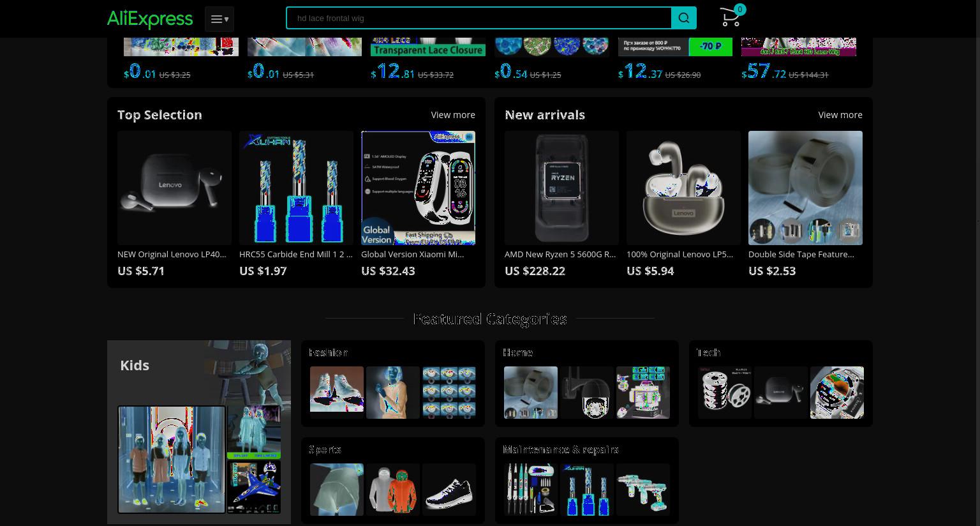Open Xiaomi Mi Band product image
This screenshot has width=980, height=526.
tap(418, 188)
